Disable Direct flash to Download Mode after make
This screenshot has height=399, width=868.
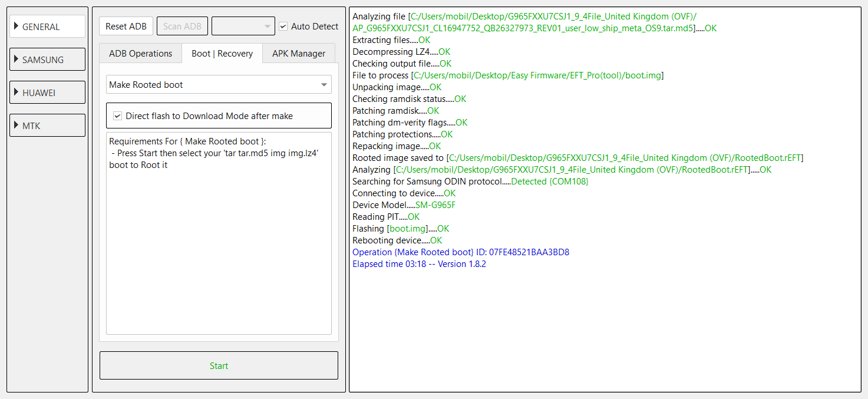click(117, 116)
